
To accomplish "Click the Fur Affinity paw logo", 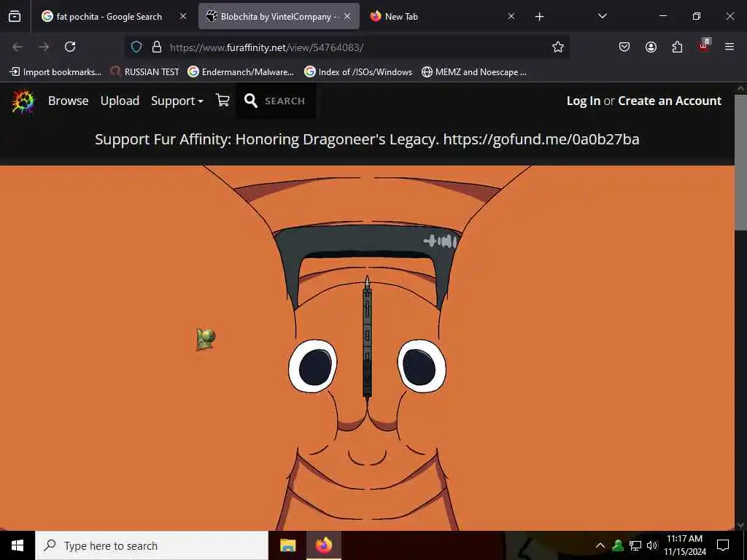I will click(23, 101).
